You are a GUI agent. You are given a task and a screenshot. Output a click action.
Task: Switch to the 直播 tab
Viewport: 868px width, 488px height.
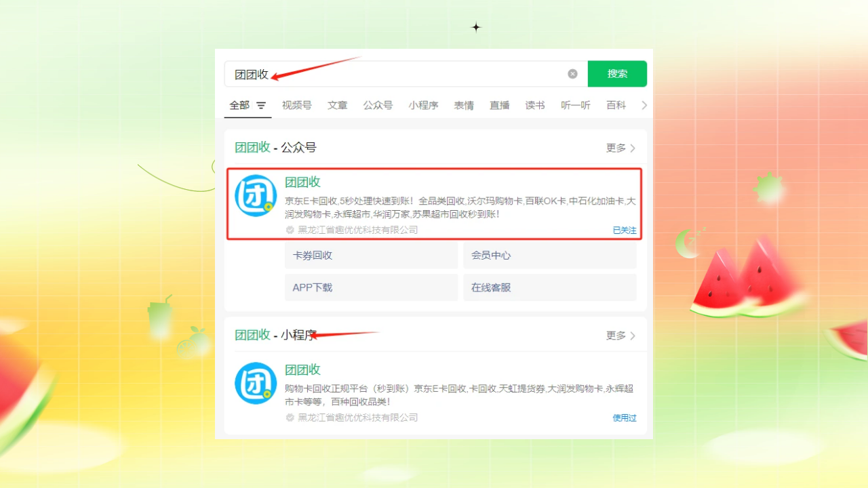500,105
